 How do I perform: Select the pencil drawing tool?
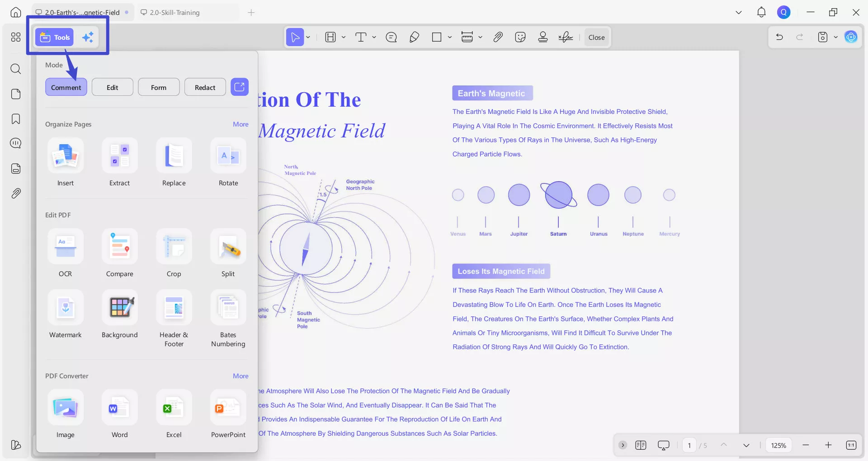coord(414,37)
